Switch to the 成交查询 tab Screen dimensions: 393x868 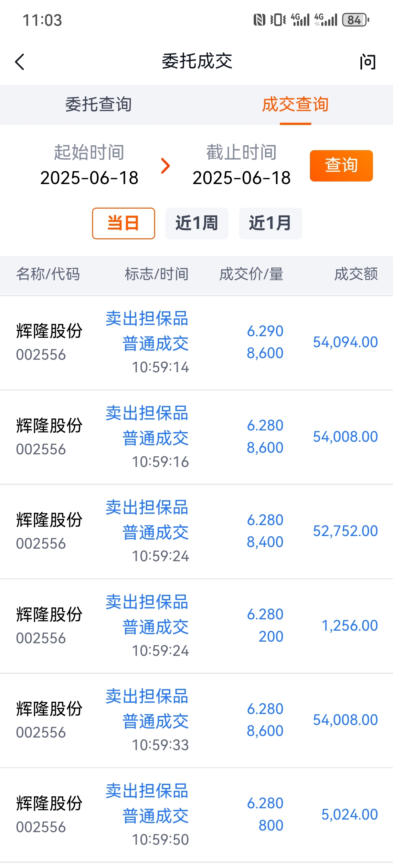(295, 104)
